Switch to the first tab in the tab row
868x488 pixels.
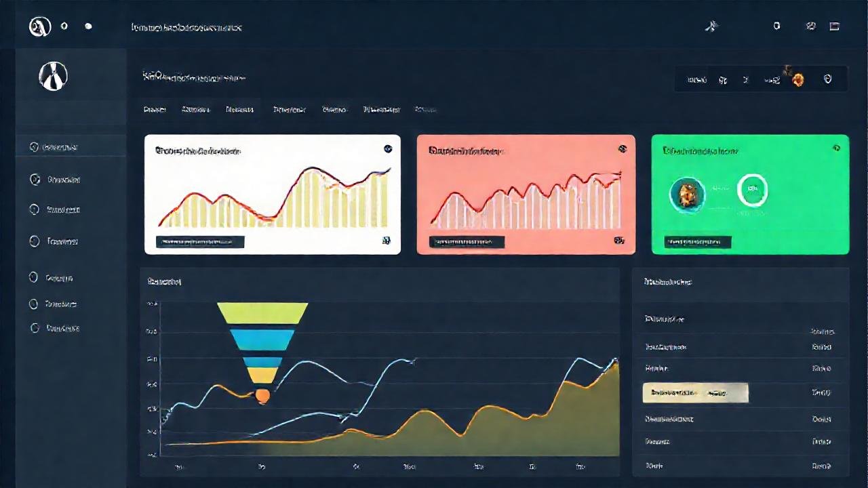(155, 109)
